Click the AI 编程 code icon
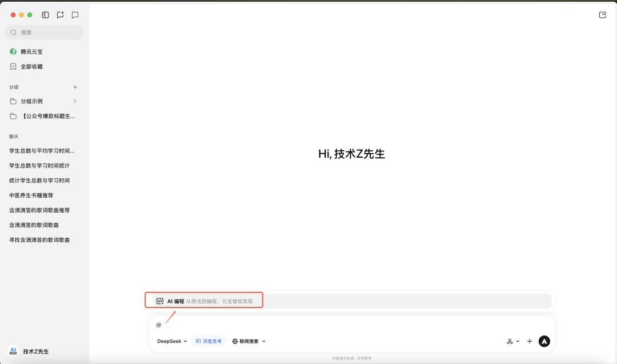 [x=160, y=301]
